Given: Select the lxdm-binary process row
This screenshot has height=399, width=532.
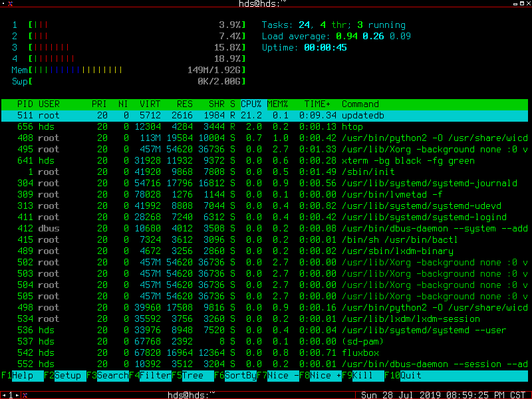Looking at the screenshot, I should tap(265, 251).
